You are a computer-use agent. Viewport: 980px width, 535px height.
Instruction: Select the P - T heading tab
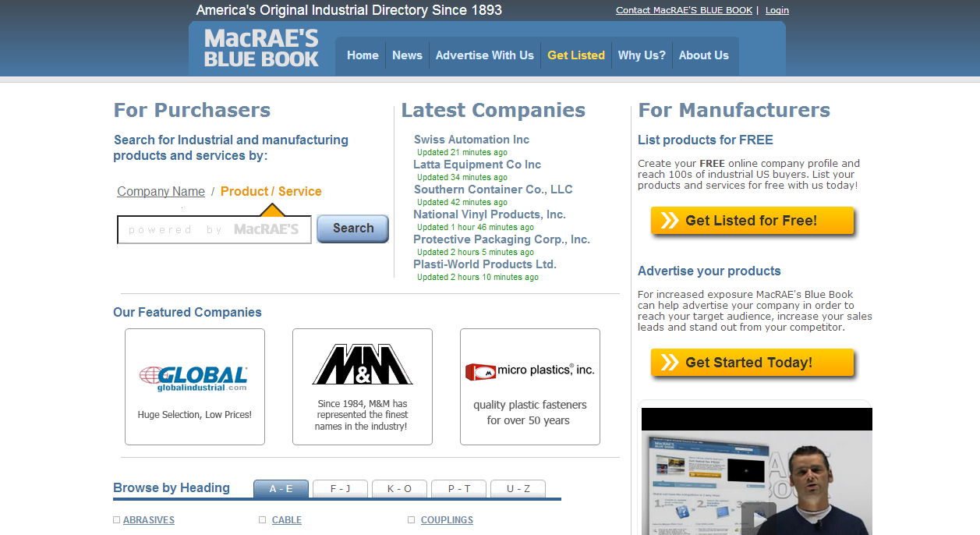459,489
